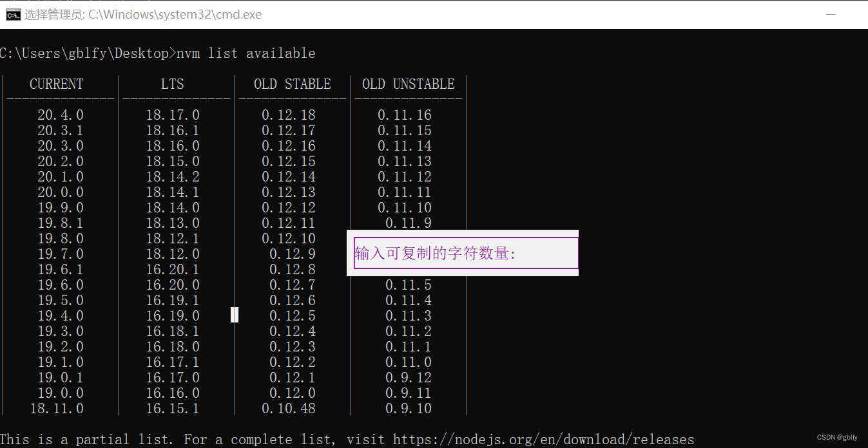Select version 19.9.0

[61, 208]
